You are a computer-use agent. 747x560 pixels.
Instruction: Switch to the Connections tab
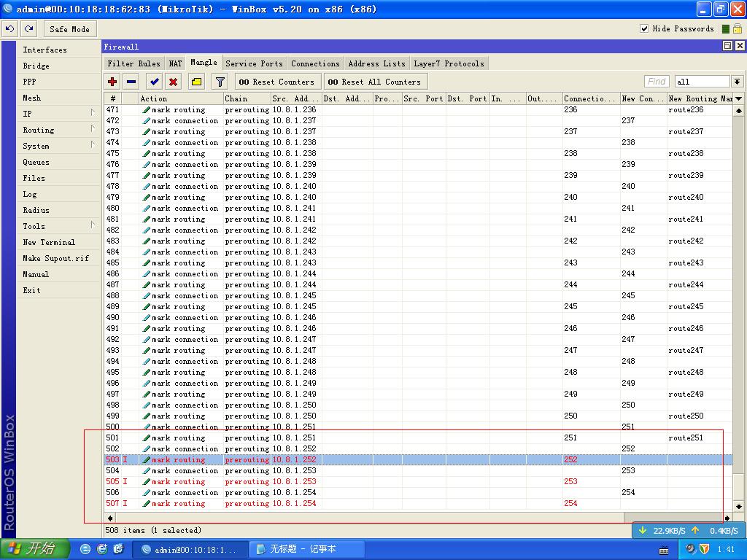pos(315,63)
